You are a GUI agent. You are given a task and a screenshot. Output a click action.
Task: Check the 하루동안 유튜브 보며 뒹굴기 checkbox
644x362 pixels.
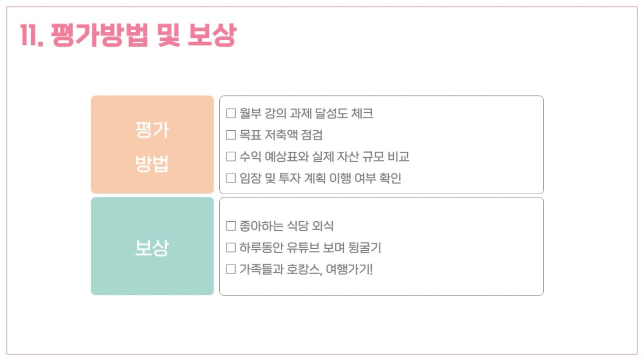[x=230, y=248]
